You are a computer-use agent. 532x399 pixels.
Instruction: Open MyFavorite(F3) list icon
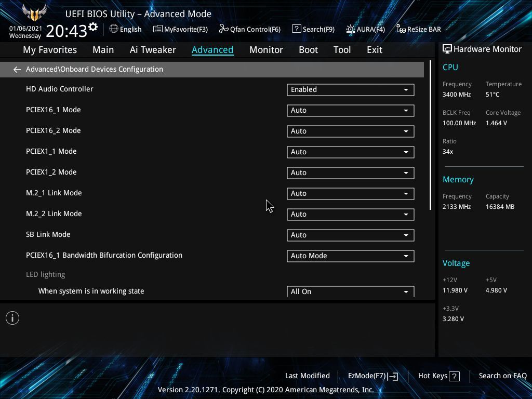coord(157,29)
